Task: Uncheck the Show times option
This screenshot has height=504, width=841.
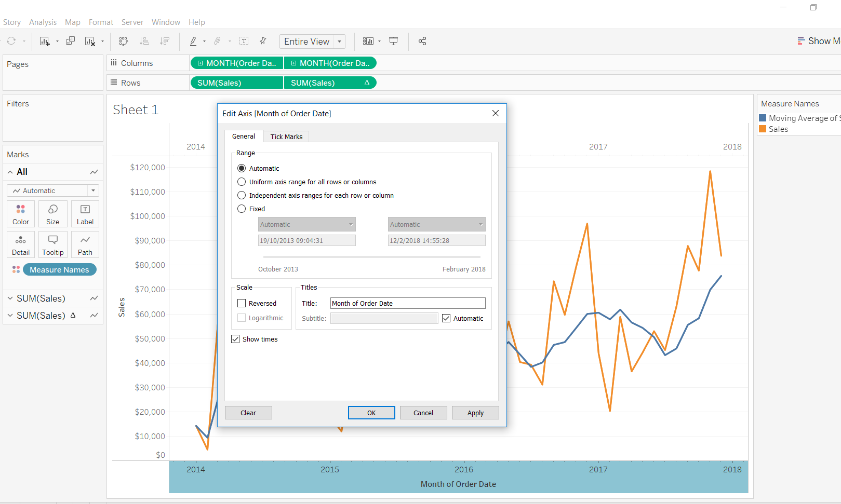Action: point(235,339)
